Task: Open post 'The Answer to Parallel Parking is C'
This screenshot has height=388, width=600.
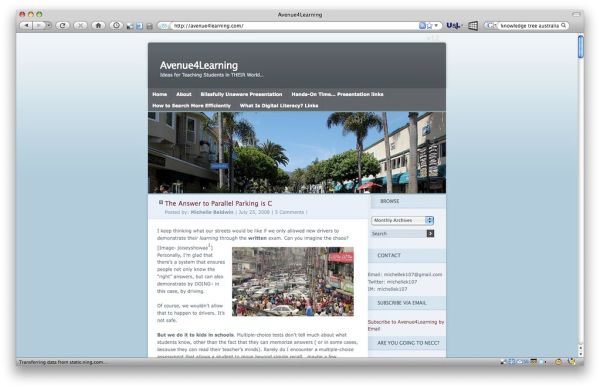Action: click(218, 203)
